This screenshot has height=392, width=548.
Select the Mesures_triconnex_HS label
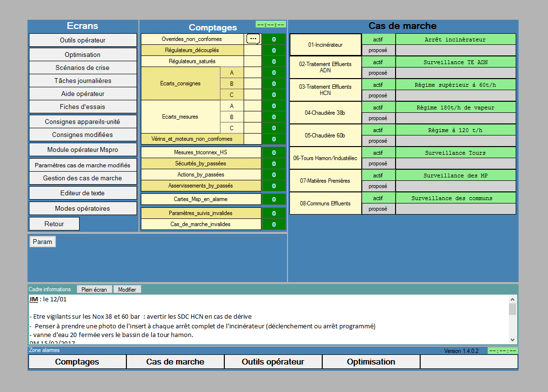201,152
